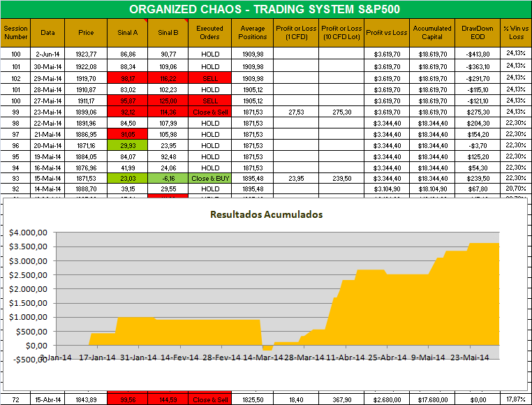
Task: Click the Data column header
Action: 47,33
